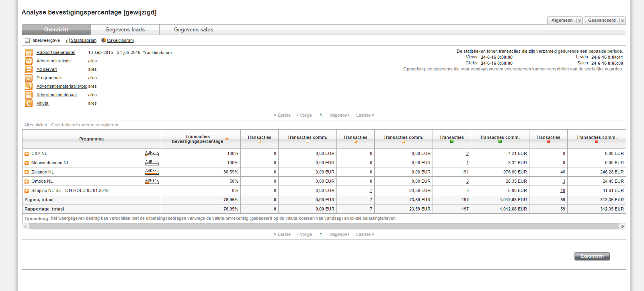Click the Valuta link
The height and width of the screenshot is (291, 644).
43,103
